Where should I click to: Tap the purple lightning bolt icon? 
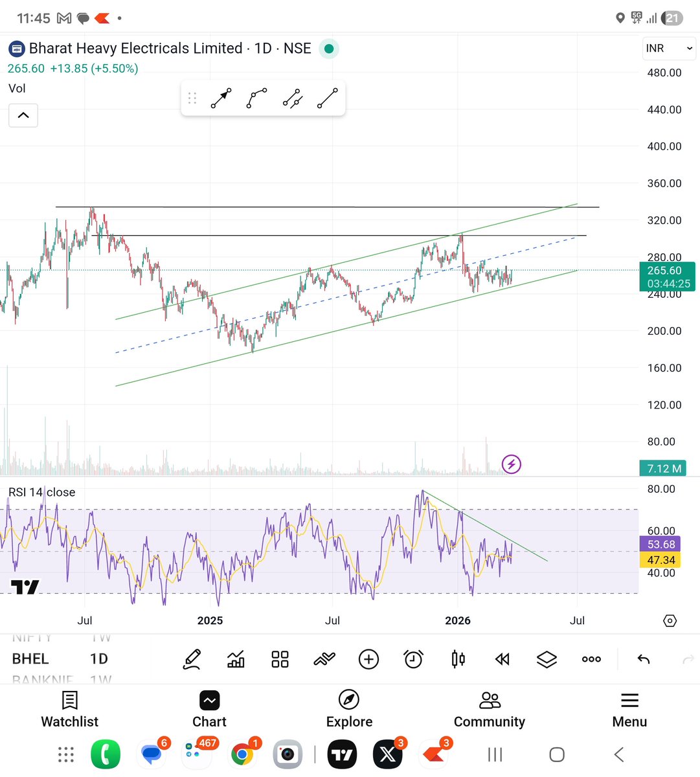(512, 464)
